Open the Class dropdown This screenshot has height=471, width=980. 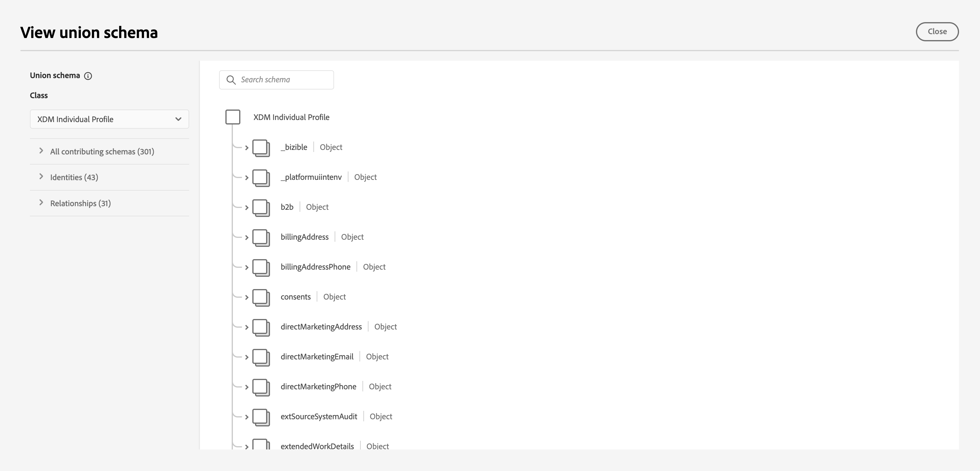(109, 119)
